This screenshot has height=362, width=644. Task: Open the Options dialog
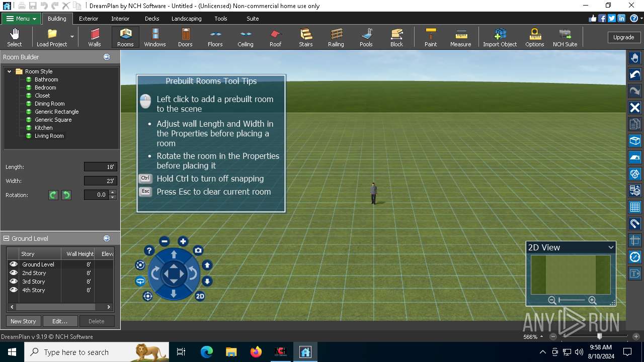535,38
